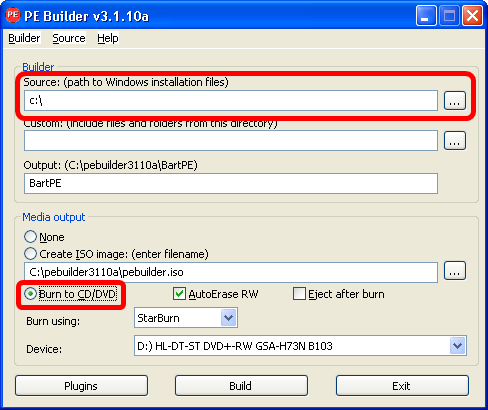This screenshot has width=488, height=410.
Task: Browse for the Custom directory
Action: pyautogui.click(x=455, y=141)
